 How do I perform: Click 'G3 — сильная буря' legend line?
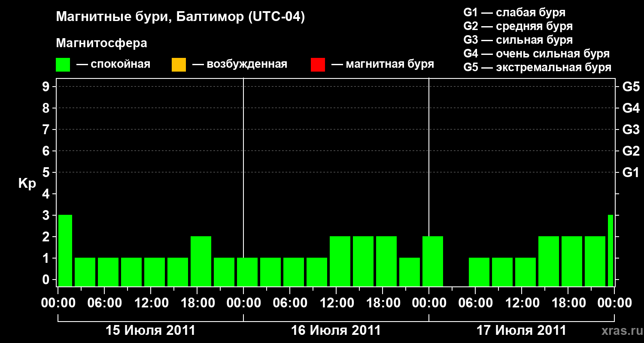tap(518, 40)
